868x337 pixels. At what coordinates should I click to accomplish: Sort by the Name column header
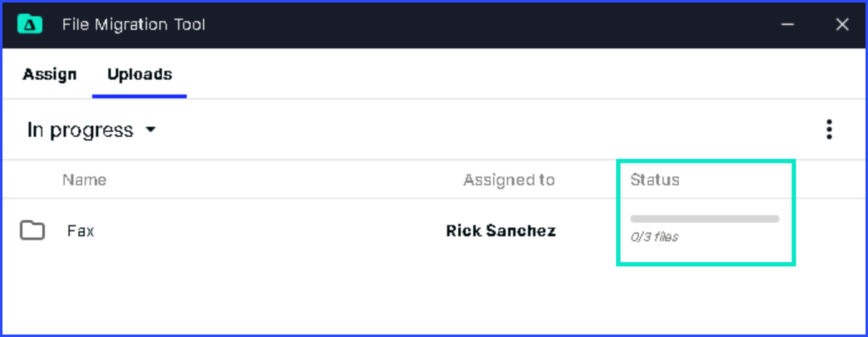pos(84,180)
